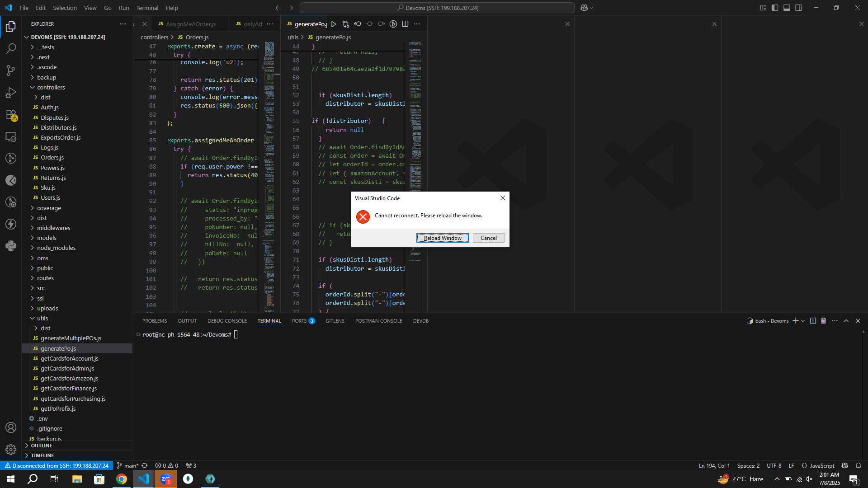Open terminal launch profile dropdown arrow

803,321
